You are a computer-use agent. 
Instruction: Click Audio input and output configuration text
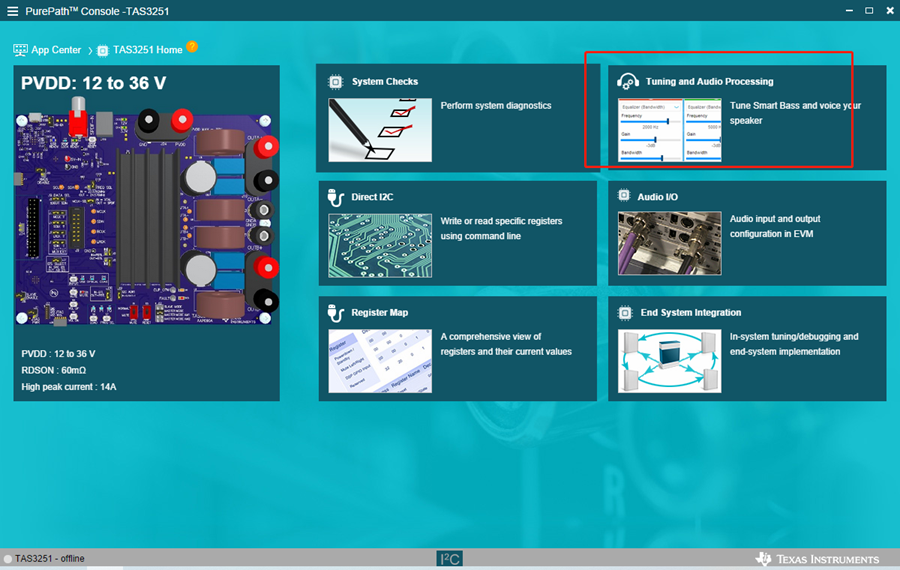(x=775, y=226)
